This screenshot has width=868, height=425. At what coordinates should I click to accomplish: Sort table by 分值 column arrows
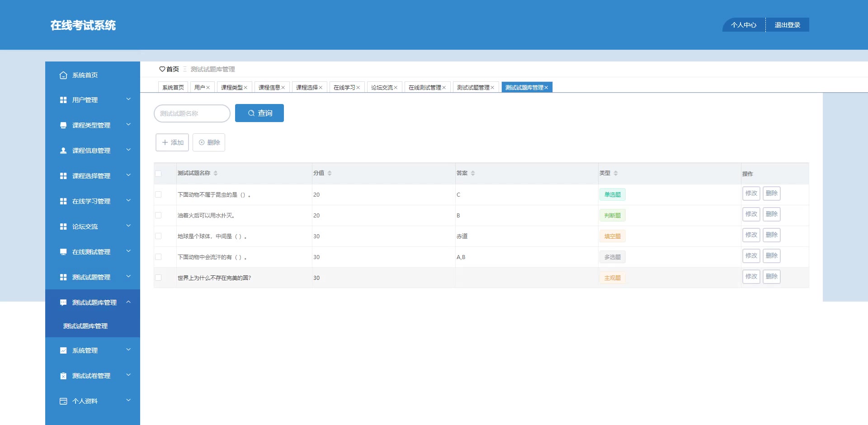pos(330,173)
